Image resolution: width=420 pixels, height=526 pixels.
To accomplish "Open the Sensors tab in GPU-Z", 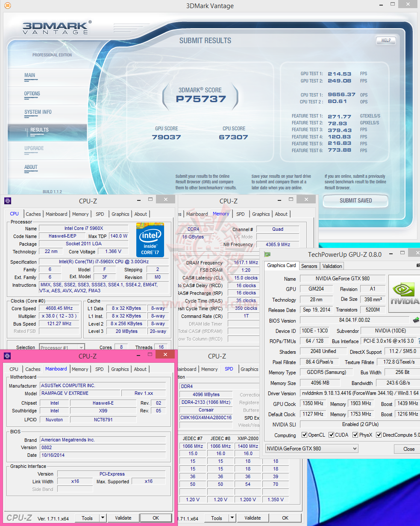I will point(309,266).
